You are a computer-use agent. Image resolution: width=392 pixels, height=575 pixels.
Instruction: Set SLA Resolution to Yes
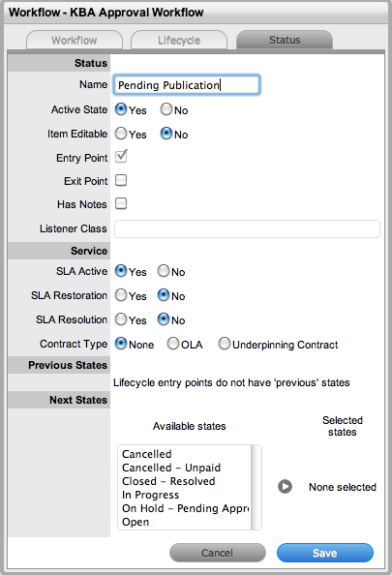121,319
